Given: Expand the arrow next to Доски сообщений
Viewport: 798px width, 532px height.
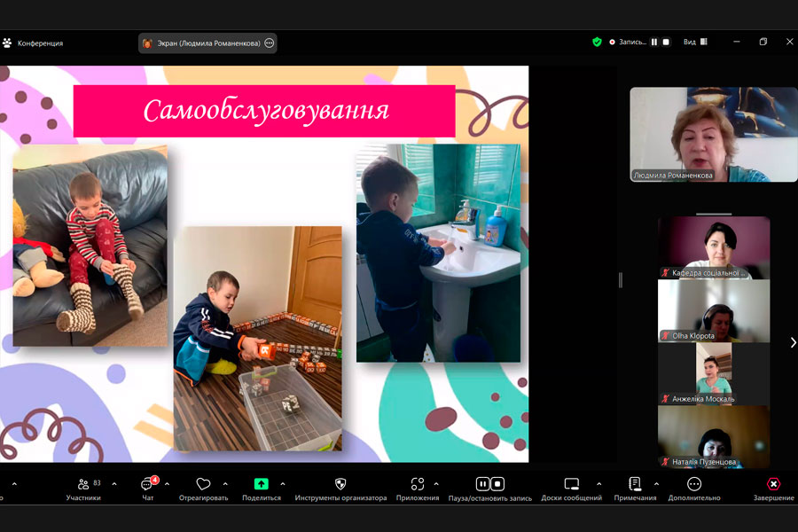Looking at the screenshot, I should coord(599,484).
